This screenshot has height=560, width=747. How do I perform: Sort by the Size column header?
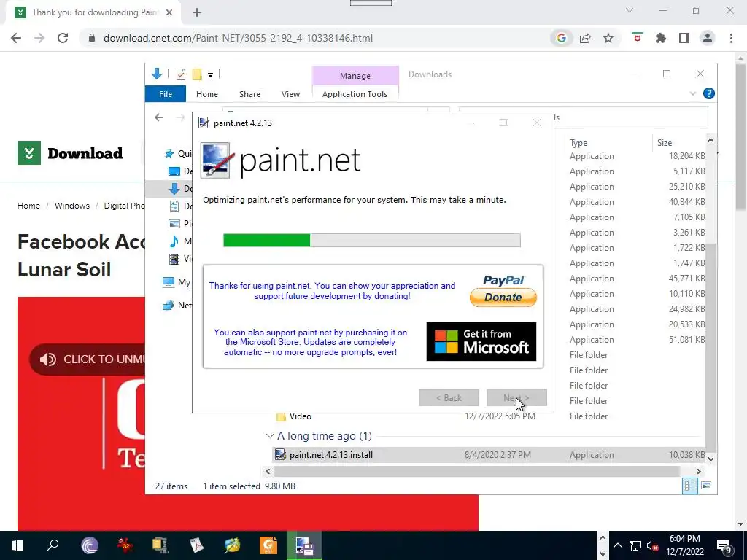click(665, 142)
